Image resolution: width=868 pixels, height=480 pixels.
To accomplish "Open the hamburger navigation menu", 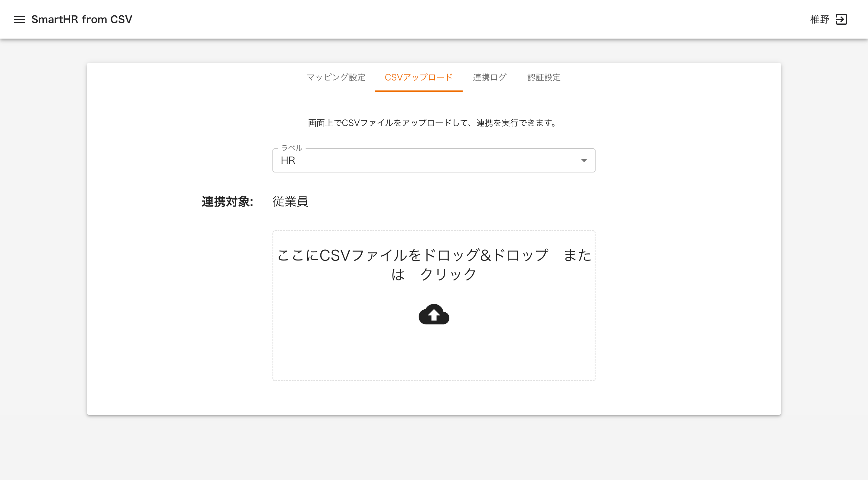I will point(19,19).
